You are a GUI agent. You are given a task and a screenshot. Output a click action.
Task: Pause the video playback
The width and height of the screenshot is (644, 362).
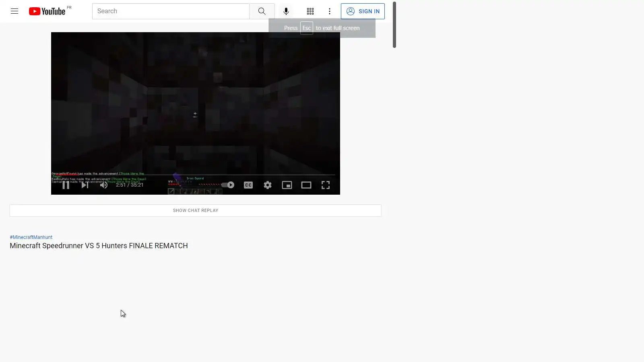[x=66, y=185]
